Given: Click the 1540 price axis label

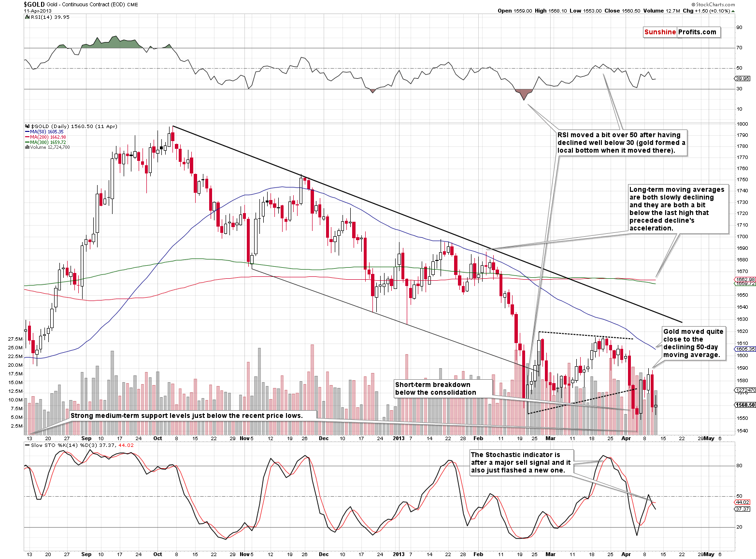Looking at the screenshot, I should (742, 430).
